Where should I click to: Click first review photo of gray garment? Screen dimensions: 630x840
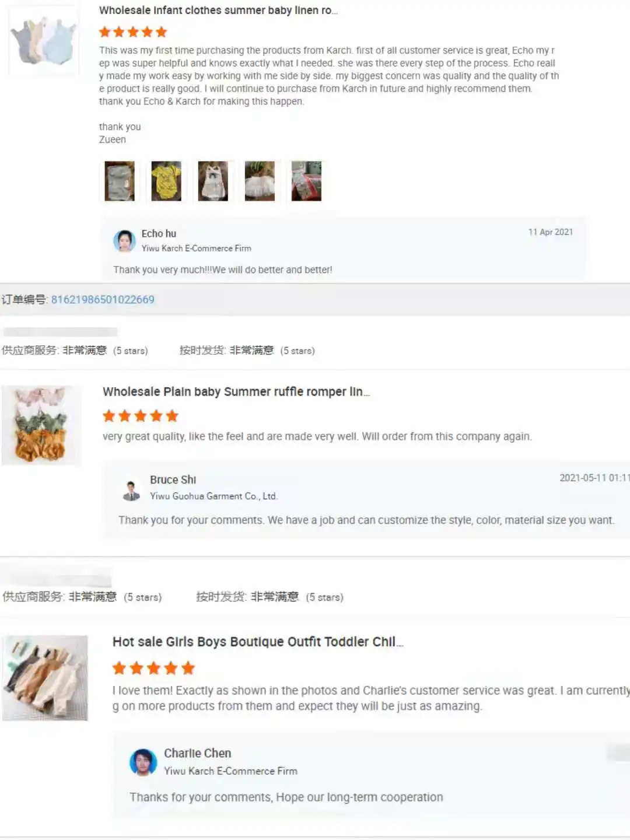[120, 181]
